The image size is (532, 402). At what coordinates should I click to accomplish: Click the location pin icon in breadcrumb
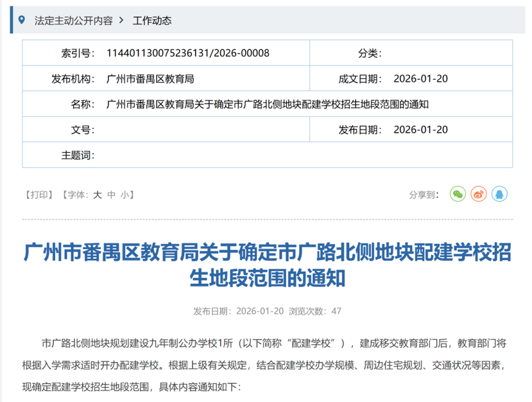tap(23, 20)
